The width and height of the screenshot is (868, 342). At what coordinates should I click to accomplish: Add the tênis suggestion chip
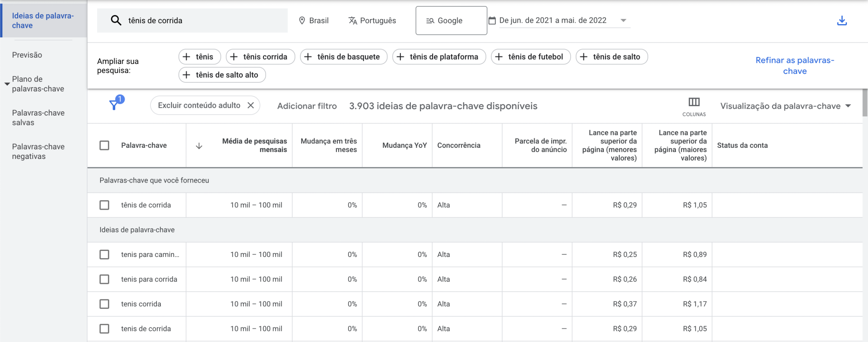[199, 57]
